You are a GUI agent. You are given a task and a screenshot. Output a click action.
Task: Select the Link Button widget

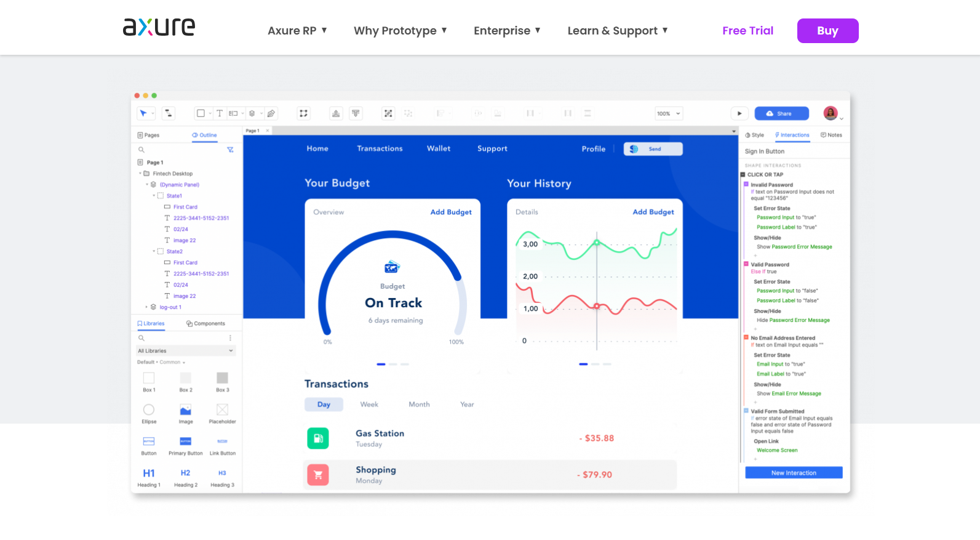click(x=222, y=446)
